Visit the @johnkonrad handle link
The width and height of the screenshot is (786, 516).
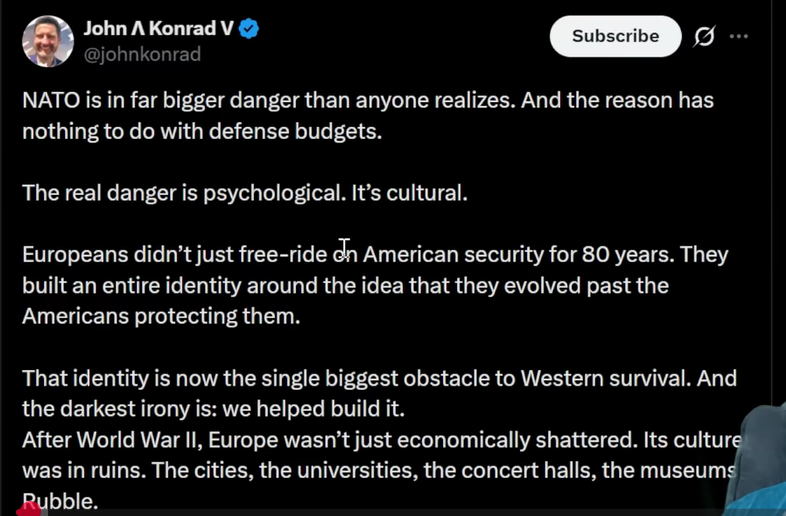coord(142,54)
